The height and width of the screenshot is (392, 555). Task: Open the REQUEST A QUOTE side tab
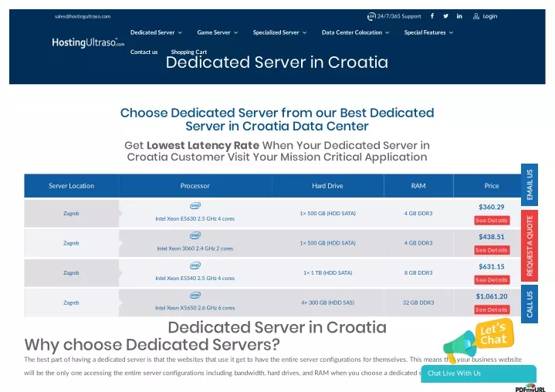(530, 245)
